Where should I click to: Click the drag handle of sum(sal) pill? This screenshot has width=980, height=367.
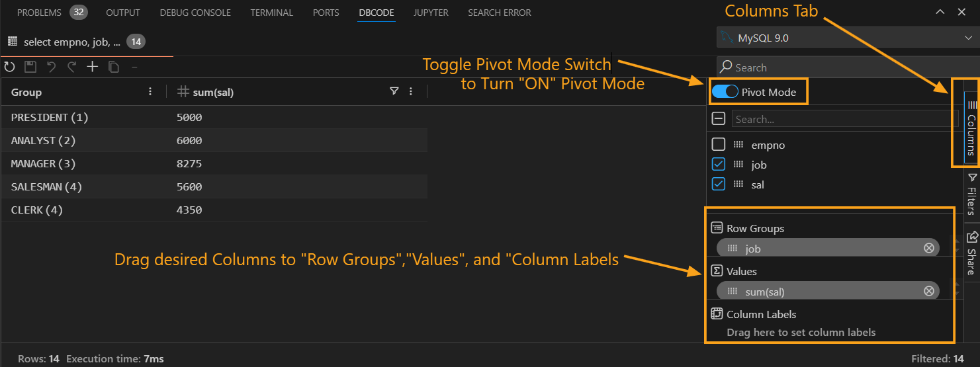(733, 292)
